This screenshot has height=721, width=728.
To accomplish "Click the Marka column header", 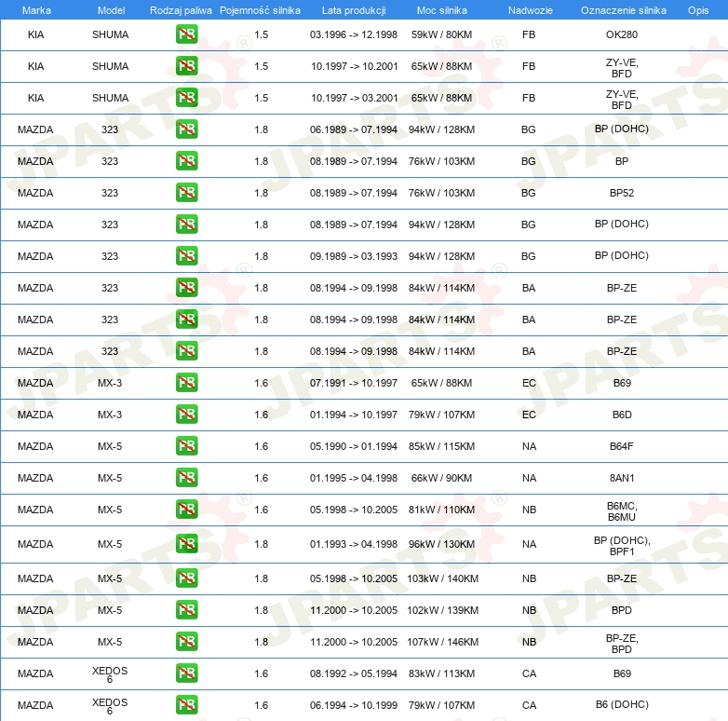I will pyautogui.click(x=36, y=10).
